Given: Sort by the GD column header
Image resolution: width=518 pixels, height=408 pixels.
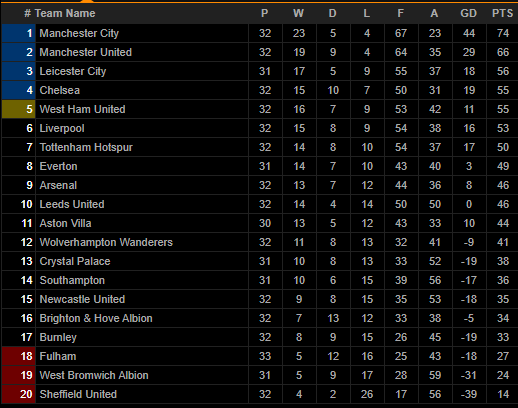Looking at the screenshot, I should (x=468, y=13).
